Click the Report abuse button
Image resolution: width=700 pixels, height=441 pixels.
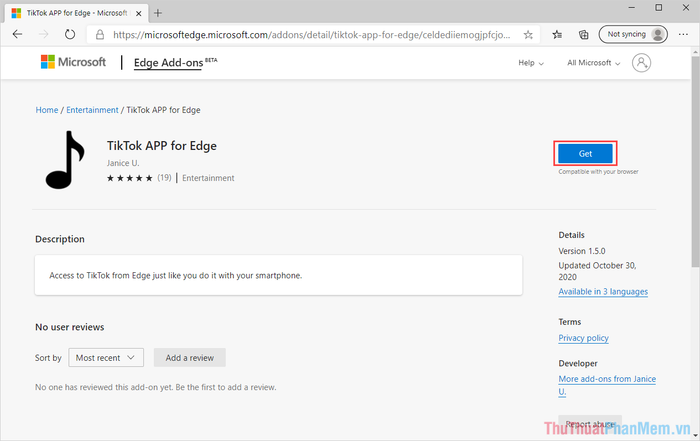pyautogui.click(x=590, y=424)
